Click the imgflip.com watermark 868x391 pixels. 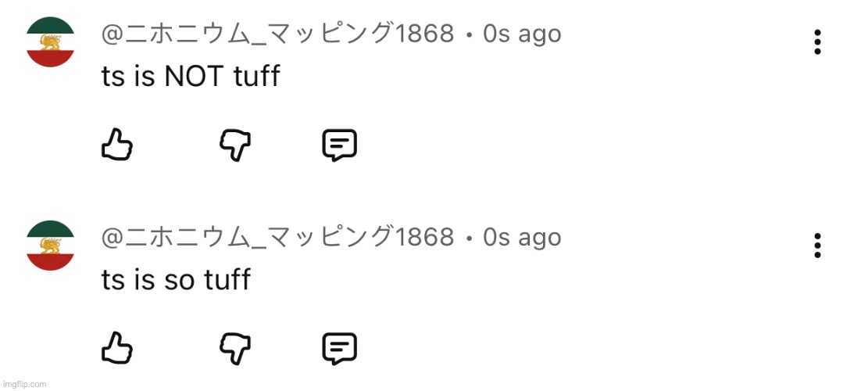25,384
